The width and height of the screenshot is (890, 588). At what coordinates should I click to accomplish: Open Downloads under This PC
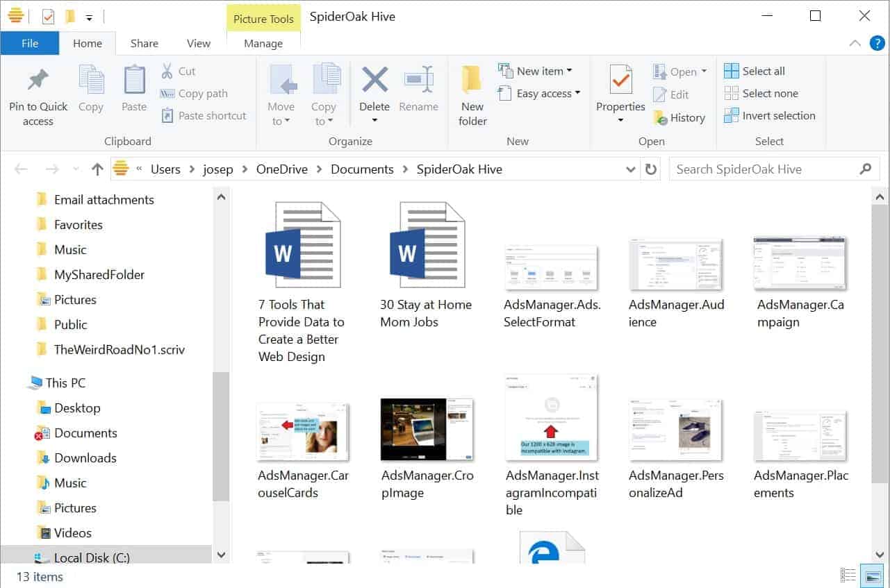(85, 458)
